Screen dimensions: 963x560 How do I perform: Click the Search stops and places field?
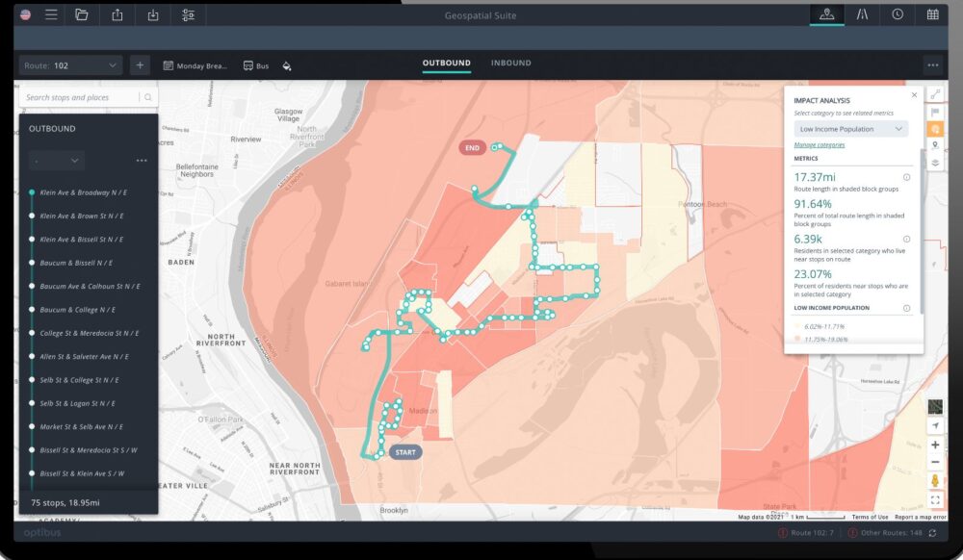click(x=80, y=97)
